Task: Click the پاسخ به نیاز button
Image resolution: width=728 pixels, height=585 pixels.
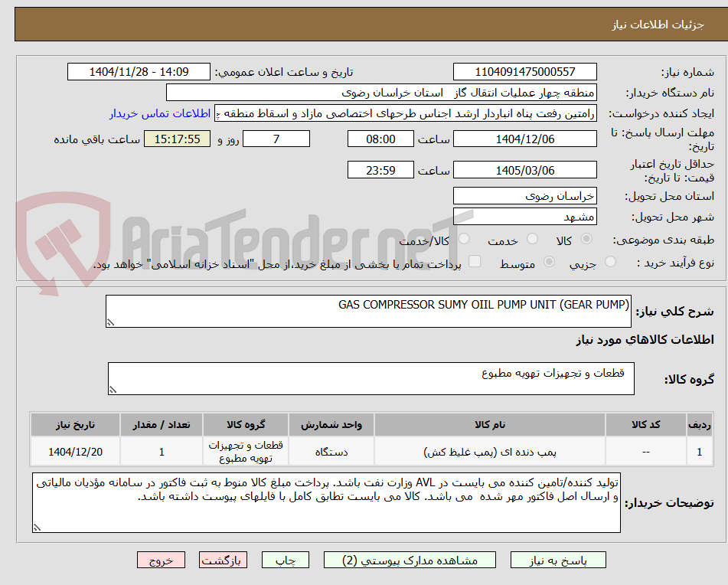Action: point(558,560)
